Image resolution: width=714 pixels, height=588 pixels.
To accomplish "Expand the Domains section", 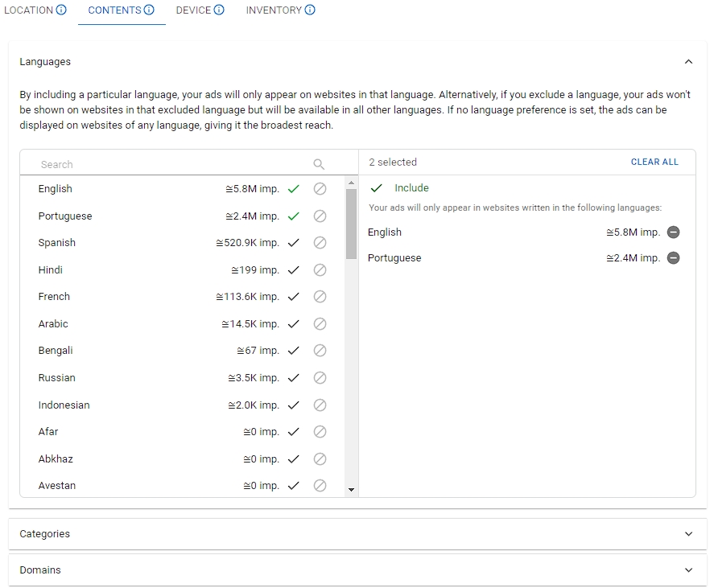I will tap(688, 570).
